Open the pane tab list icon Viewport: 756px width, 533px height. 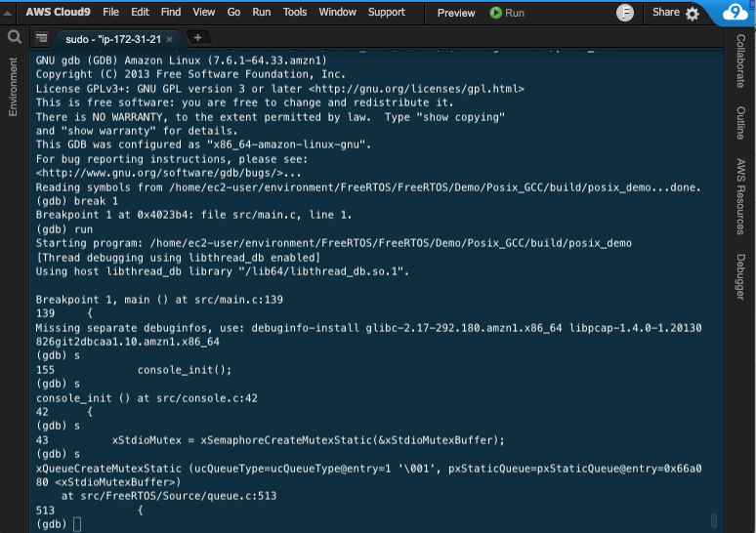42,38
